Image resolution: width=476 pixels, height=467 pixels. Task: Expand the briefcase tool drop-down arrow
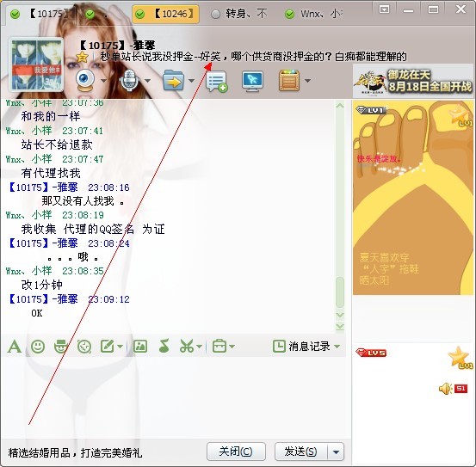pos(232,347)
